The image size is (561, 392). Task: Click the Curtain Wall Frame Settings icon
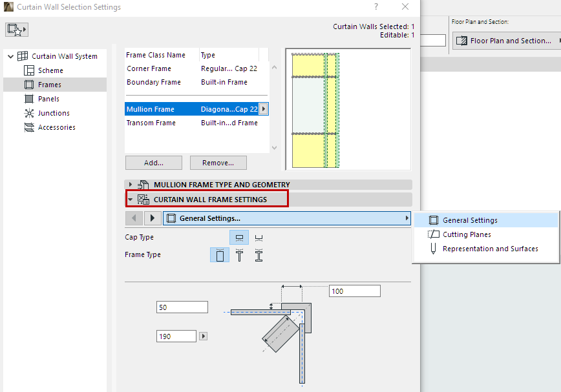(143, 200)
